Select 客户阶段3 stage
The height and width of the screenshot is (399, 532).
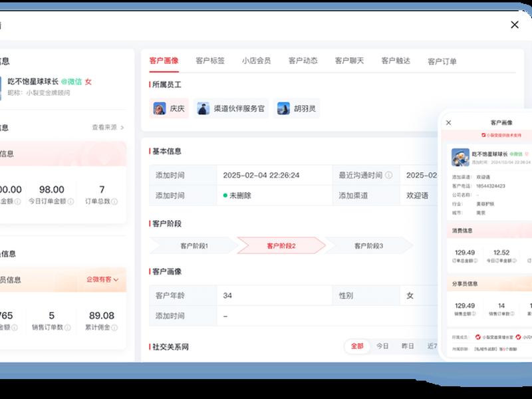click(369, 246)
